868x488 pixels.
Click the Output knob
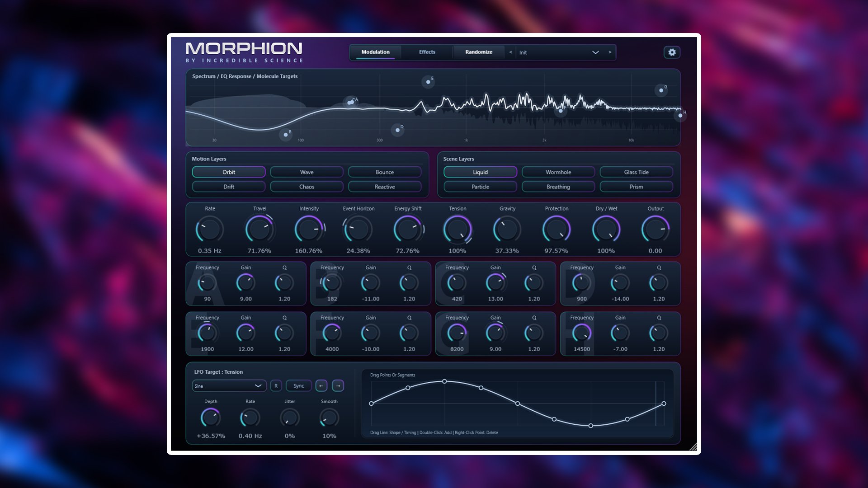[656, 230]
